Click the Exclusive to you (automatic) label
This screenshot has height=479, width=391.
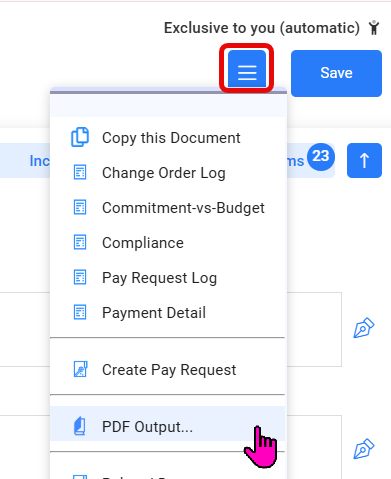(x=262, y=28)
